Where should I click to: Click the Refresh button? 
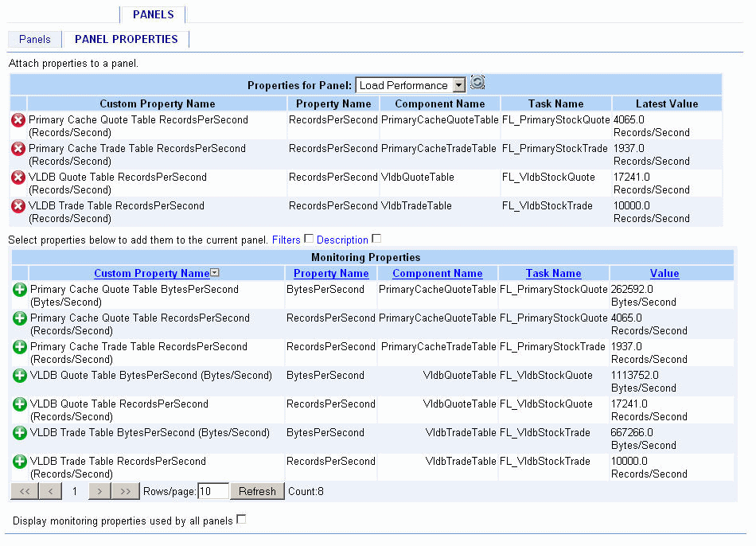pos(258,492)
